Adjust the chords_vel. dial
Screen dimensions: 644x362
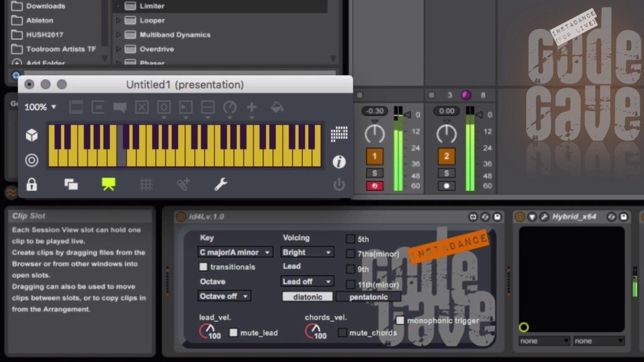tap(313, 331)
